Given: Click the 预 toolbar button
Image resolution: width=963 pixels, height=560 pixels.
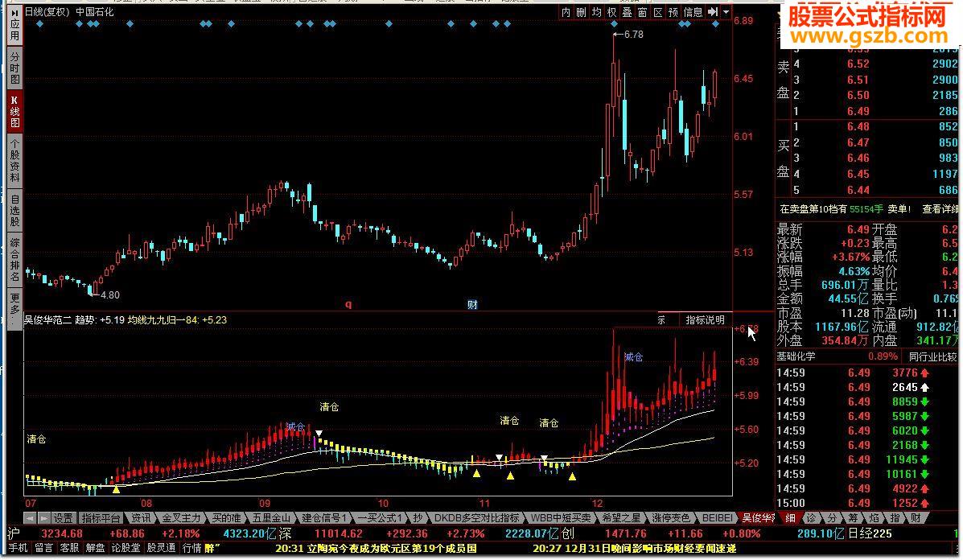Looking at the screenshot, I should click(x=673, y=12).
